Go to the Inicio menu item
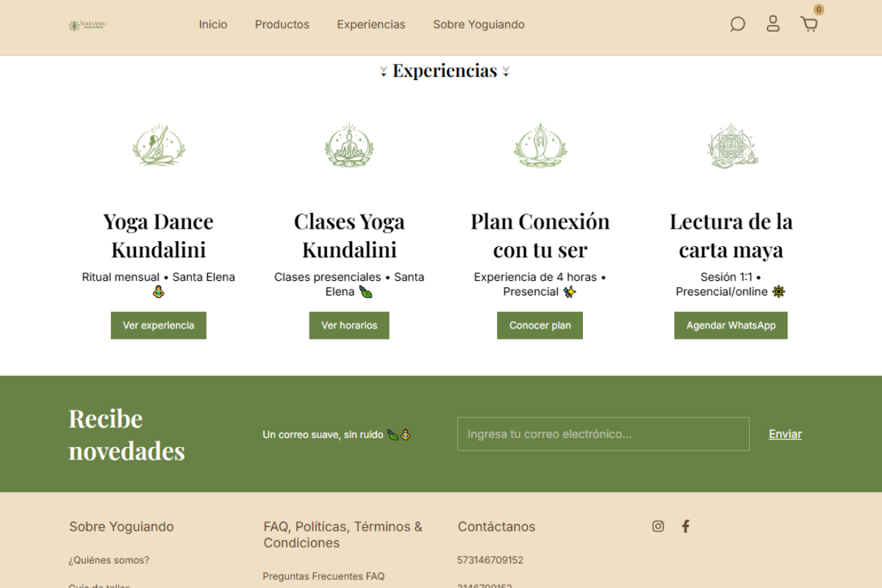Screen dimensions: 882x588 tap(213, 24)
